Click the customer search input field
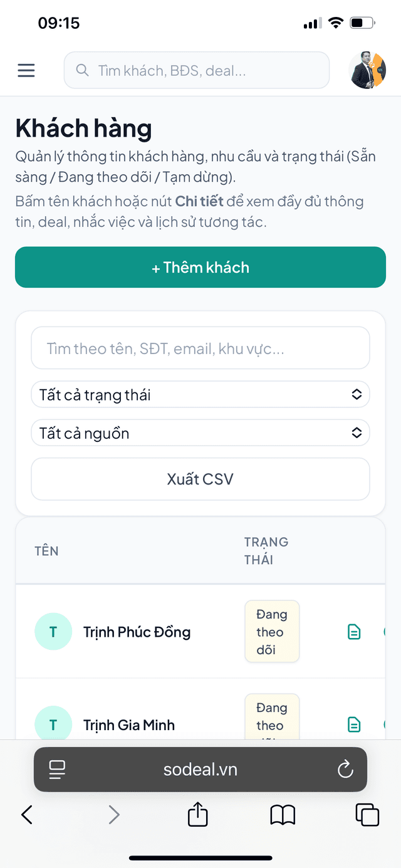Image resolution: width=401 pixels, height=868 pixels. (x=200, y=348)
